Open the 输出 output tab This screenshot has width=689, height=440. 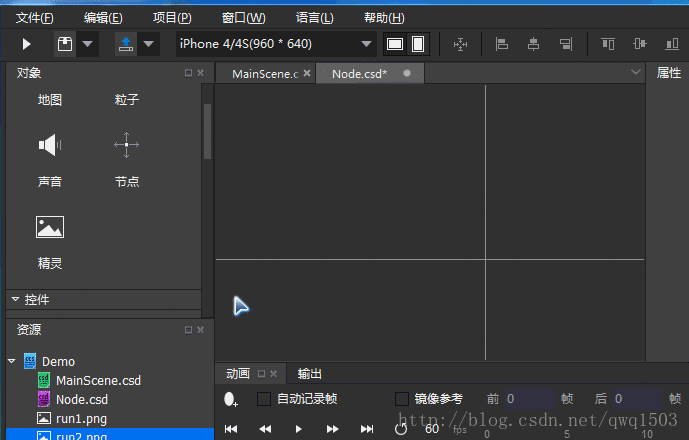click(309, 374)
